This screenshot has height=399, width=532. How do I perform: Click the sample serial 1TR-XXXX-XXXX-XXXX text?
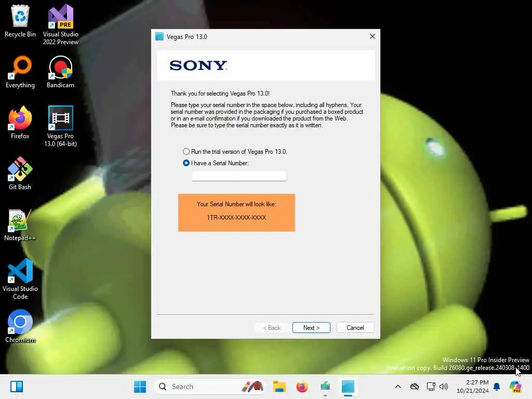pyautogui.click(x=236, y=218)
